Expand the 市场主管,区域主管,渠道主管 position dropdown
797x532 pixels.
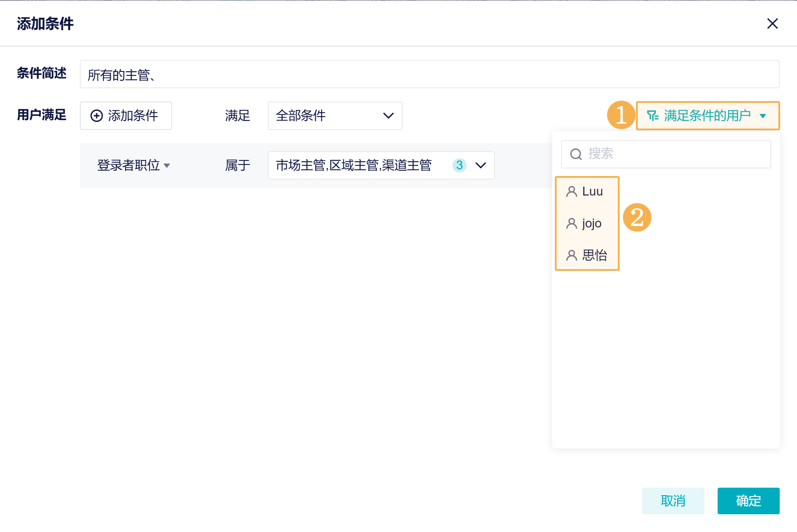[x=481, y=165]
